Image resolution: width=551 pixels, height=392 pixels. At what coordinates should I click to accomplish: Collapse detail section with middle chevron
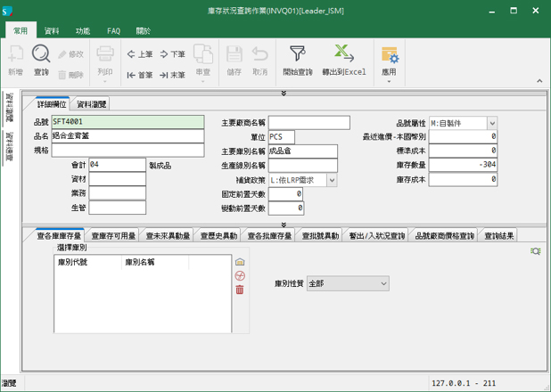click(284, 225)
